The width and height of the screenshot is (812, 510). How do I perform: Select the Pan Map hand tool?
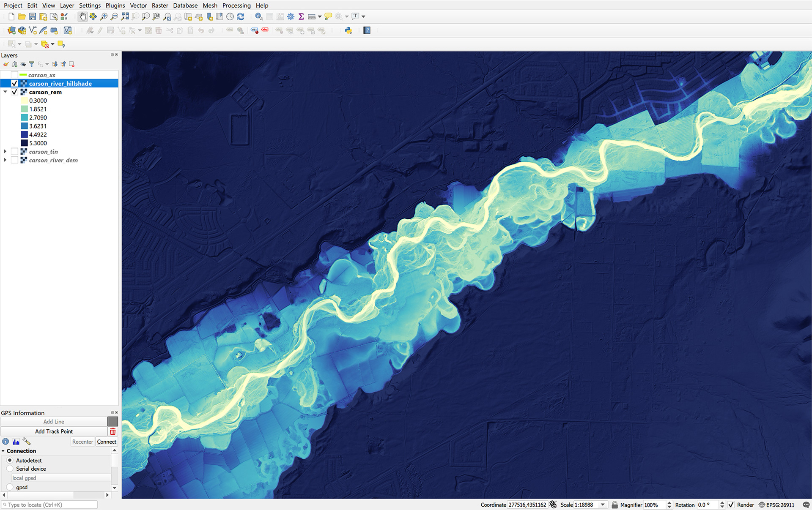pyautogui.click(x=82, y=16)
